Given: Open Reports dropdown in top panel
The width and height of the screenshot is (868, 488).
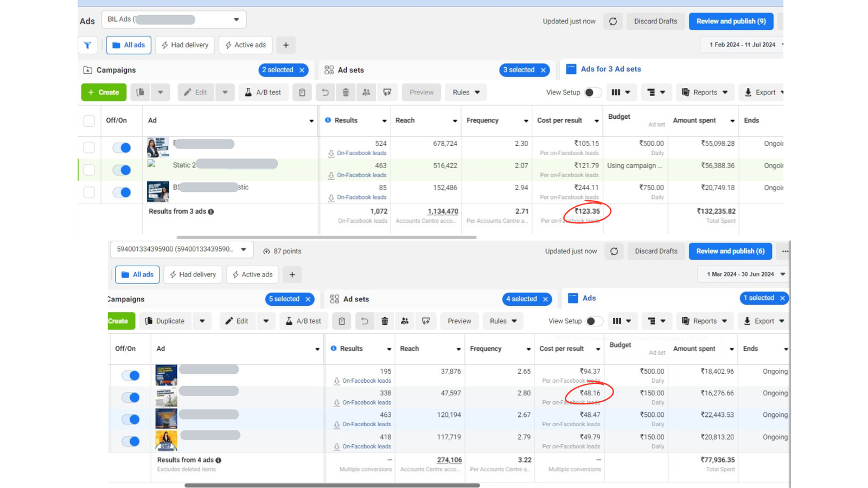Looking at the screenshot, I should coord(705,92).
